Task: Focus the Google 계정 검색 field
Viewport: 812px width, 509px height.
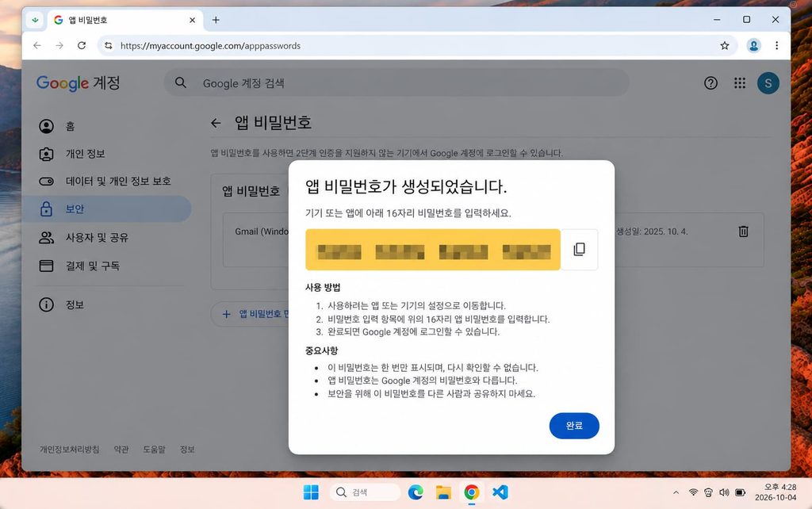Action: click(x=396, y=82)
